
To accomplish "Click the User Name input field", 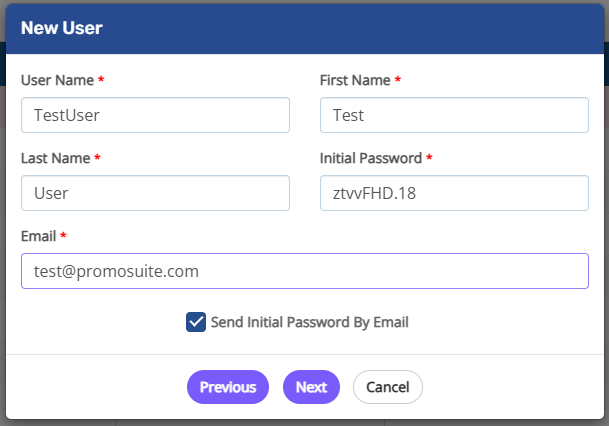I will pos(155,115).
